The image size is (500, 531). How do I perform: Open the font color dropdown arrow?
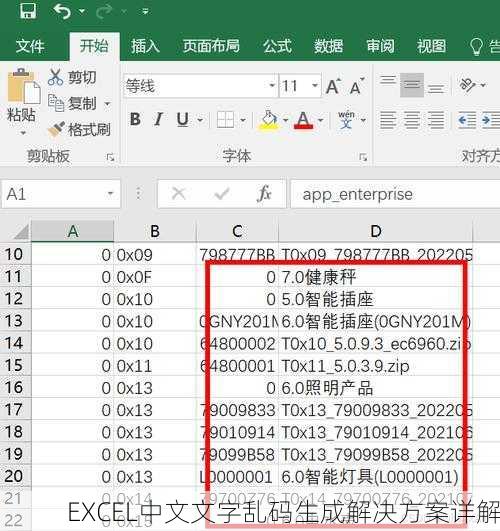[x=321, y=120]
